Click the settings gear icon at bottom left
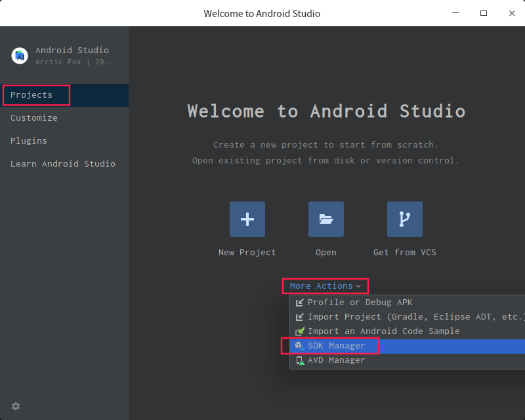 (x=16, y=406)
